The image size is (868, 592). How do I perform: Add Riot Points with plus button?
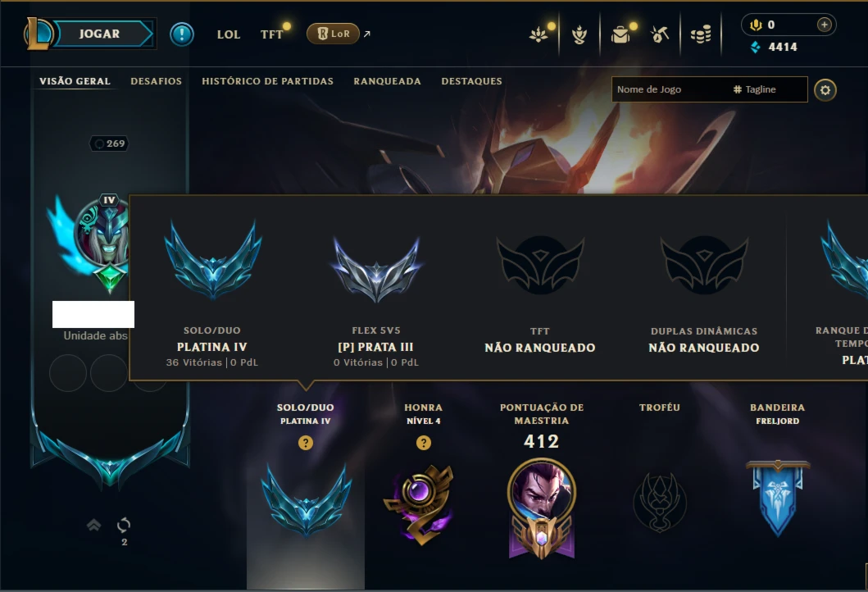pyautogui.click(x=825, y=25)
